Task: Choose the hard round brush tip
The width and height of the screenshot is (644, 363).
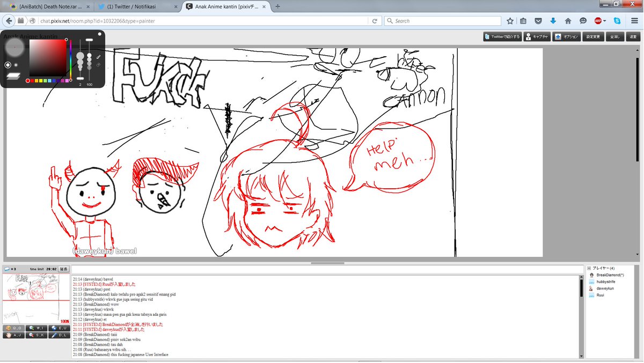Action: [8, 65]
